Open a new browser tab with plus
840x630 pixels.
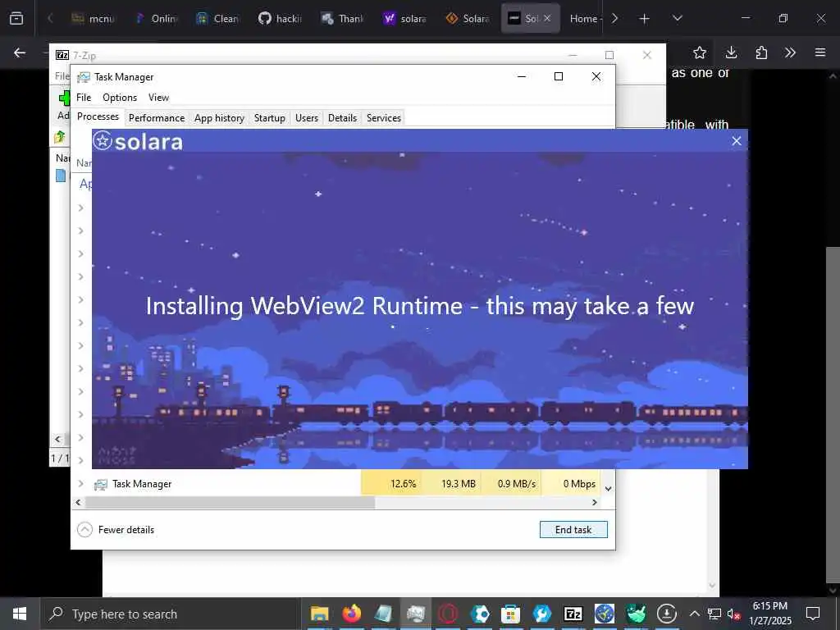[x=645, y=19]
